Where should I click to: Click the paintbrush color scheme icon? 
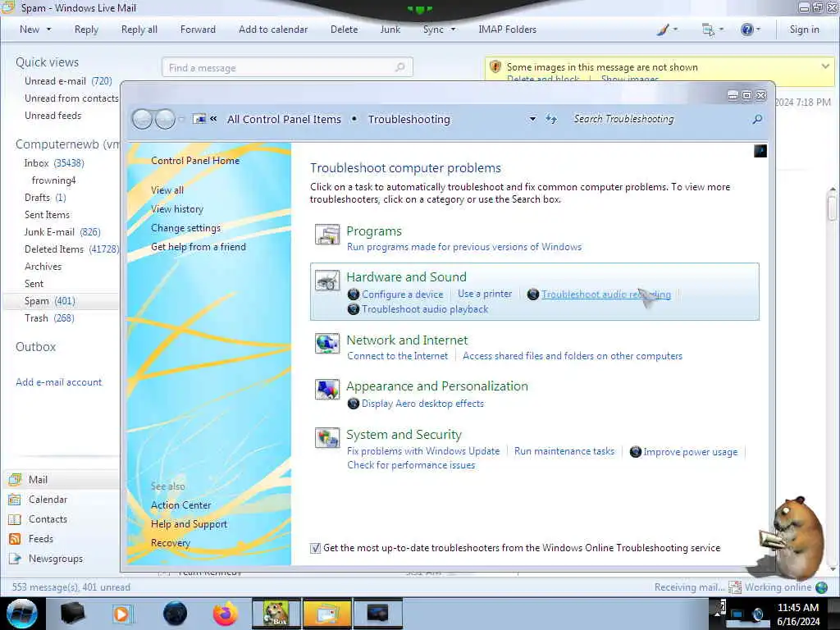click(x=663, y=30)
